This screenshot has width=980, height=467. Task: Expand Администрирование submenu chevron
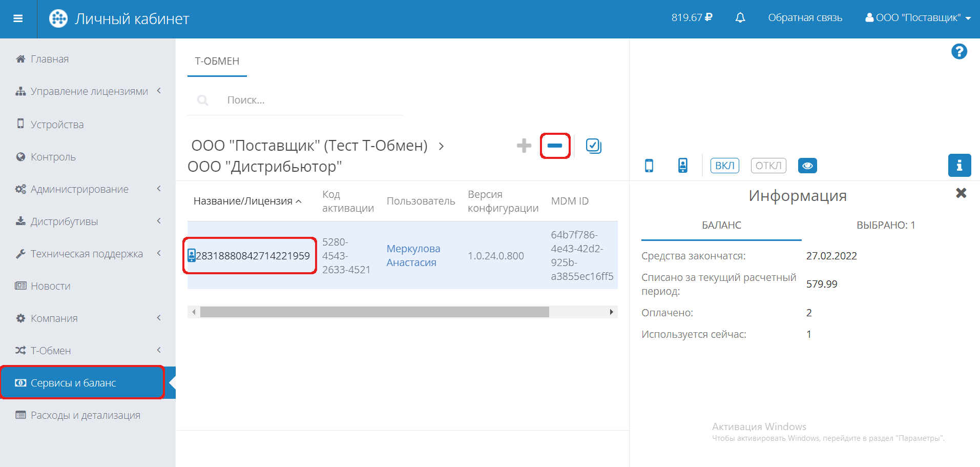point(159,189)
